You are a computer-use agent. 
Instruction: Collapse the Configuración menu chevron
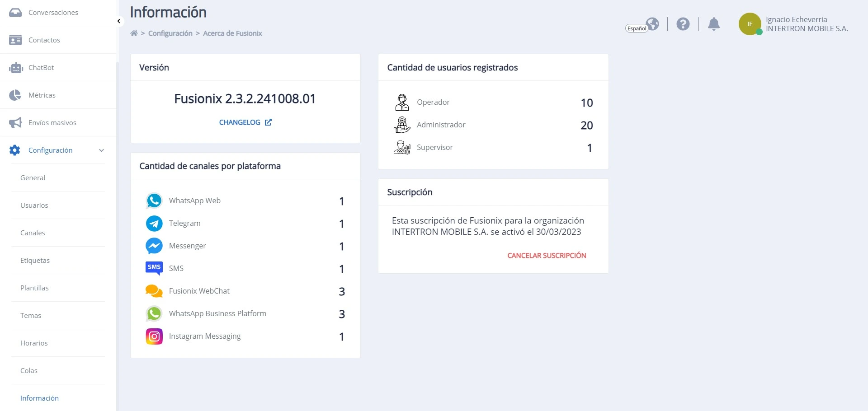(x=101, y=150)
